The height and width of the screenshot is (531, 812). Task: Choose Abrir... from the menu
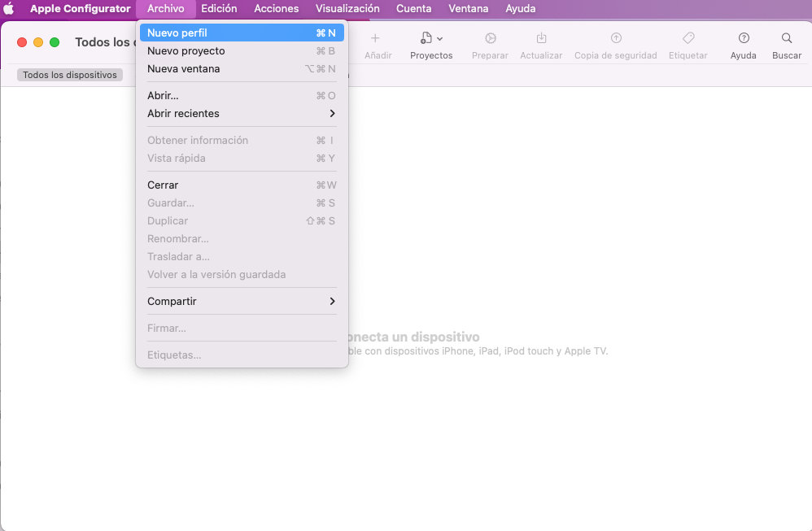click(163, 95)
